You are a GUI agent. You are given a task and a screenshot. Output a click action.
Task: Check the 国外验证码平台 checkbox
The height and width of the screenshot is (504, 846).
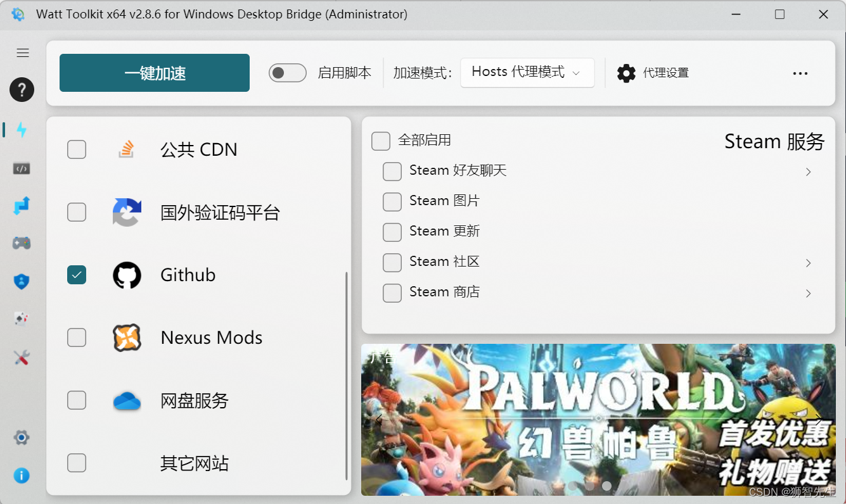click(77, 212)
